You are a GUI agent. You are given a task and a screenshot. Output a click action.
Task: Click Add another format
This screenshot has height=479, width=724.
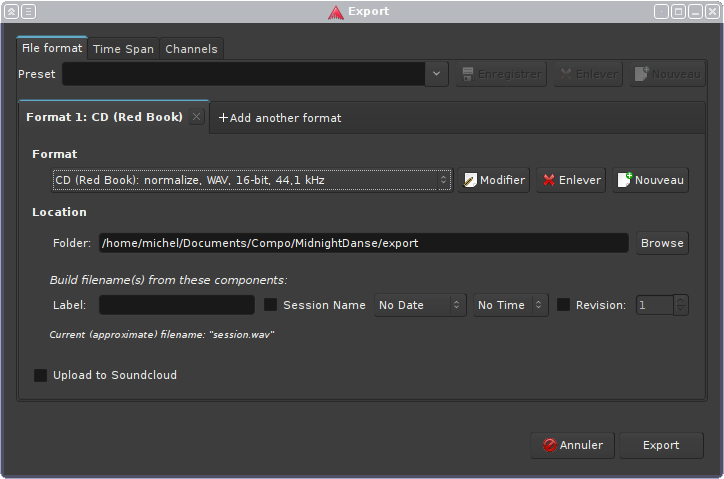280,118
